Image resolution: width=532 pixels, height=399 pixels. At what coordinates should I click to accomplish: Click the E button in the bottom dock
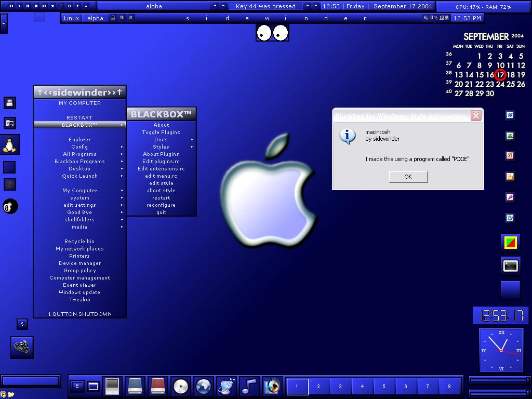coord(77,386)
